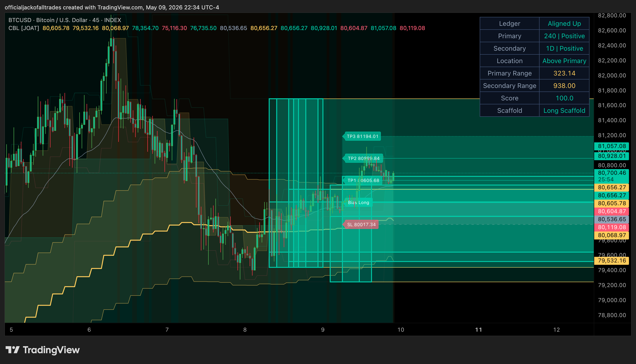Viewport: 636px width, 364px height.
Task: Click the 79,200.00 price scale label
Action: [x=612, y=285]
